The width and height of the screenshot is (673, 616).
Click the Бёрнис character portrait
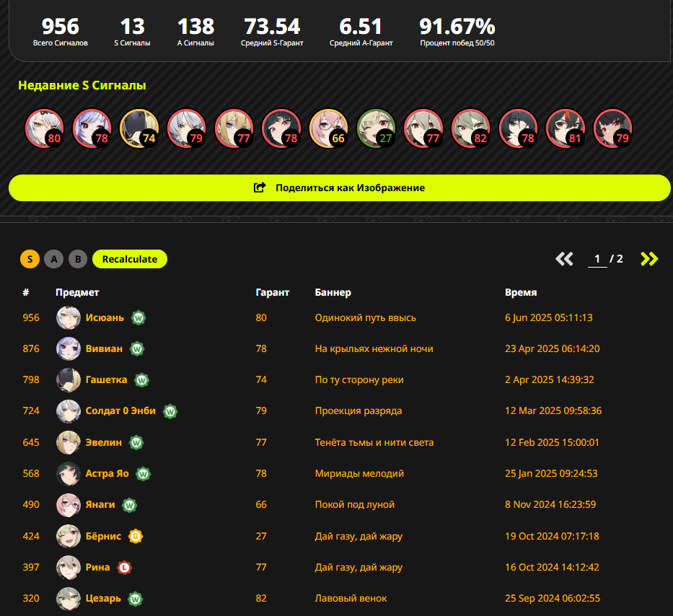[x=69, y=536]
